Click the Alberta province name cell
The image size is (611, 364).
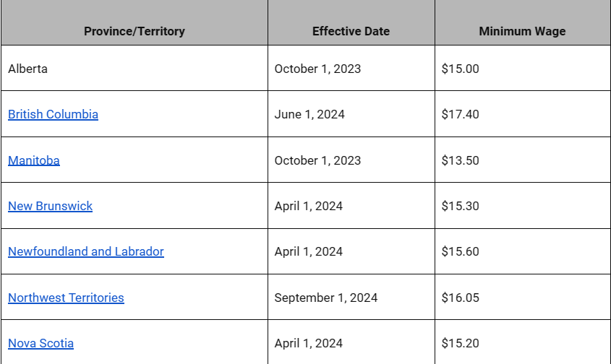pyautogui.click(x=28, y=69)
